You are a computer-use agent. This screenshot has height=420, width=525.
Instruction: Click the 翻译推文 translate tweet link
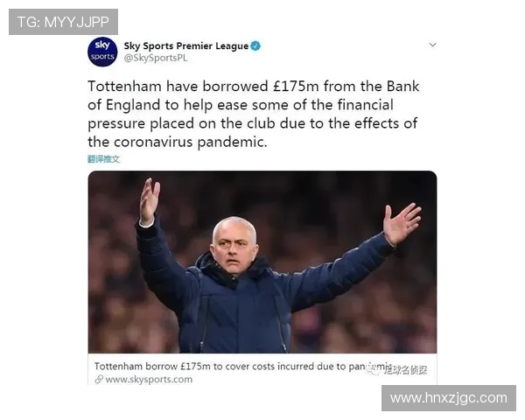(x=103, y=159)
